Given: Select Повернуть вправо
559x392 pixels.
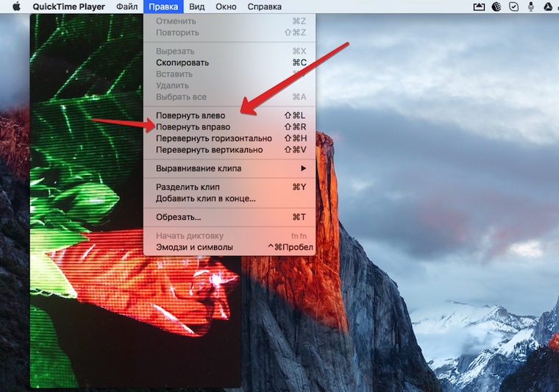Looking at the screenshot, I should [x=229, y=126].
